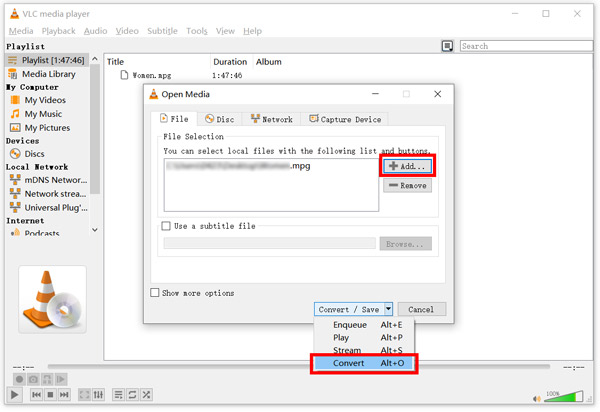This screenshot has height=412, width=600.
Task: Click the Previous media button
Action: tap(36, 394)
